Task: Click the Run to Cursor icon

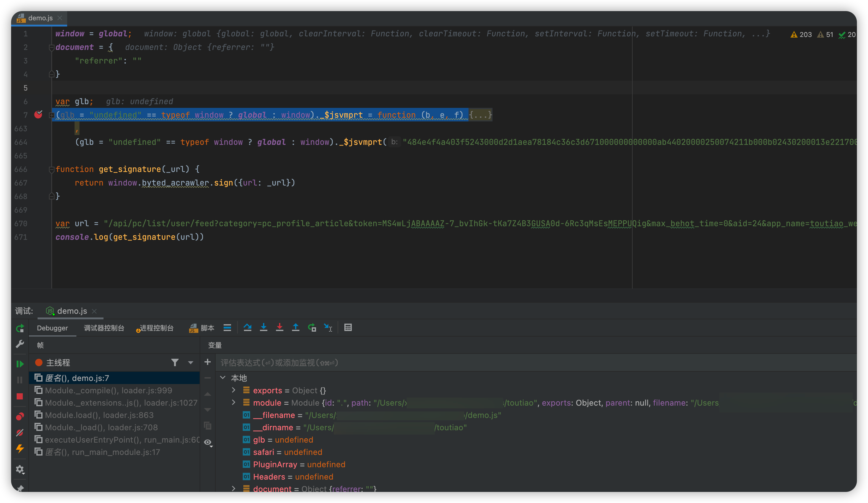Action: point(328,328)
